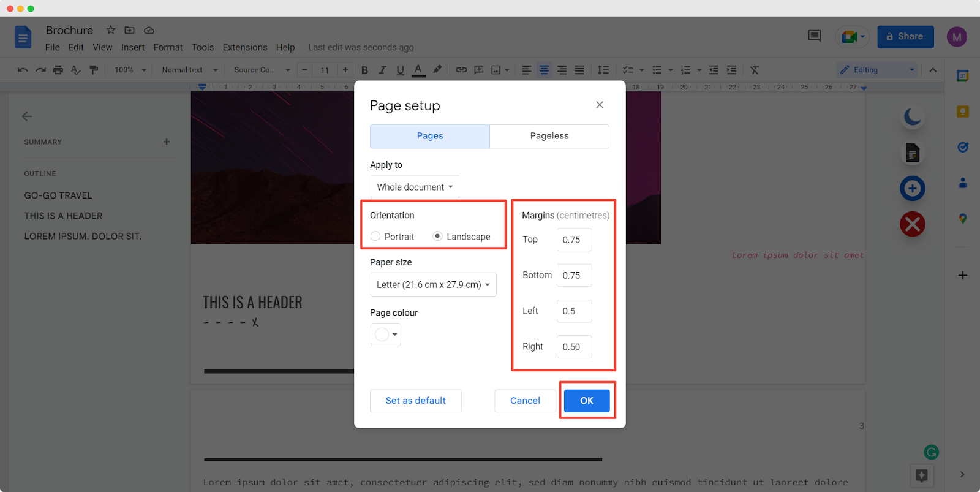Click the Bottom margin field
Screen dimensions: 980x492
[575, 275]
